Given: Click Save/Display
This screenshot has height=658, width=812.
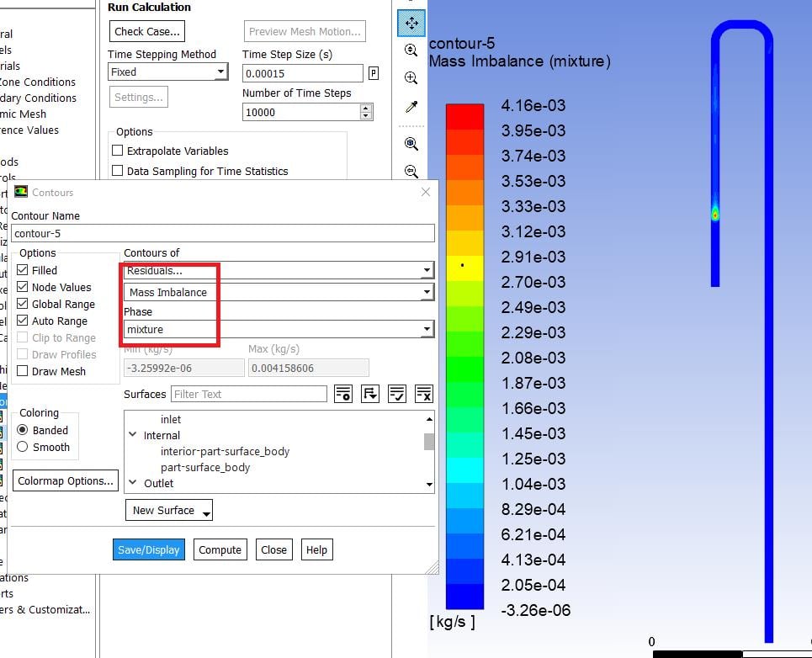Looking at the screenshot, I should pos(149,549).
